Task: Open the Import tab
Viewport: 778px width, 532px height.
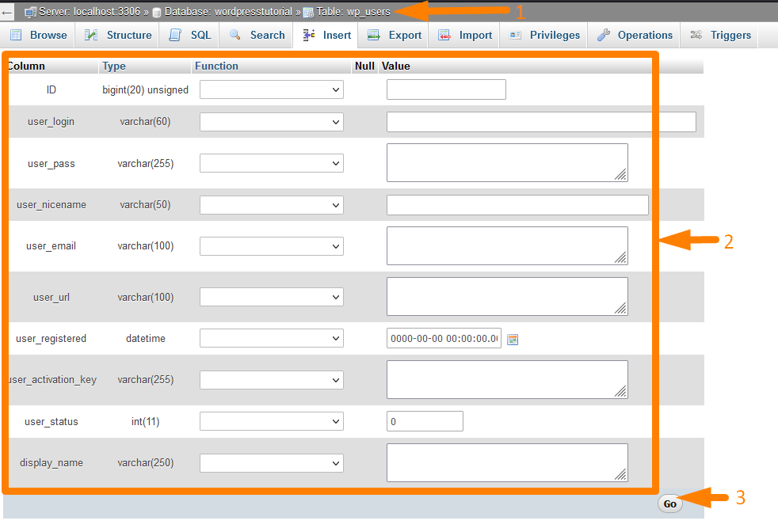Action: 465,35
